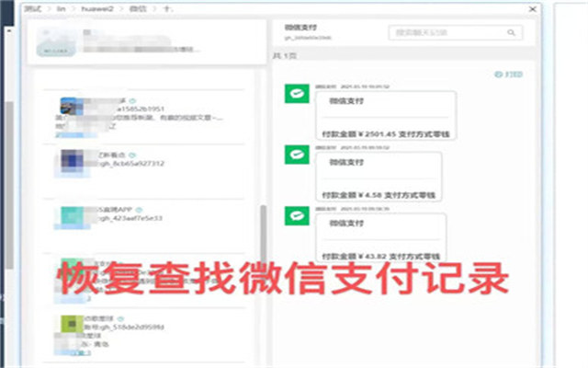Focus the chat record search field

point(456,33)
